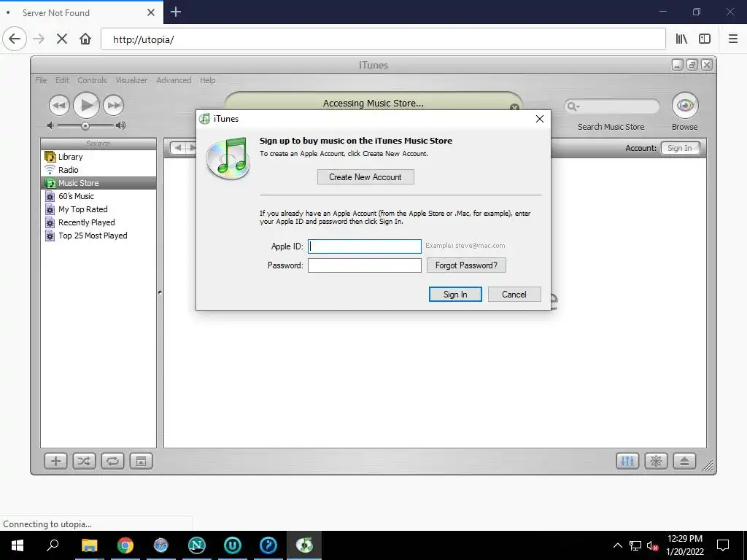Click the eject disc button
This screenshot has width=747, height=560.
point(684,461)
